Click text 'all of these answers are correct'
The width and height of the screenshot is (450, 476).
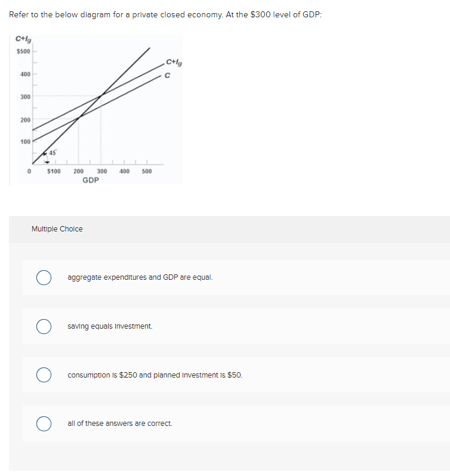pyautogui.click(x=119, y=423)
